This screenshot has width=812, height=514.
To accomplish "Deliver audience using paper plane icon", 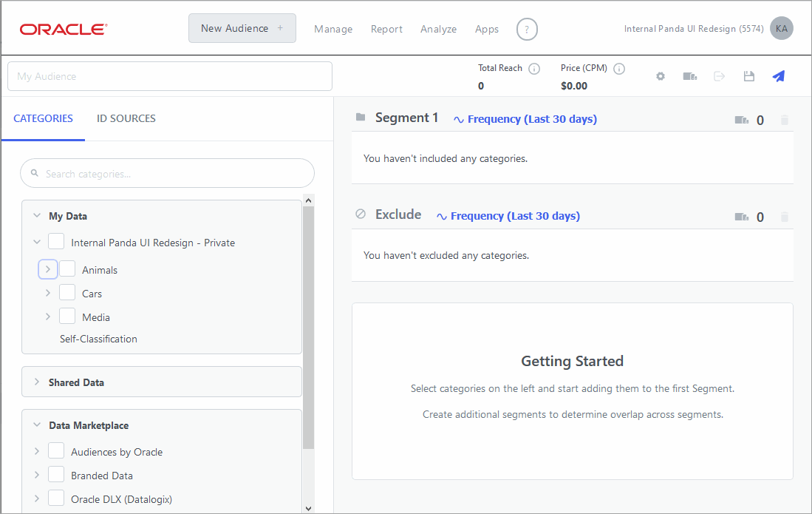I will click(x=778, y=76).
